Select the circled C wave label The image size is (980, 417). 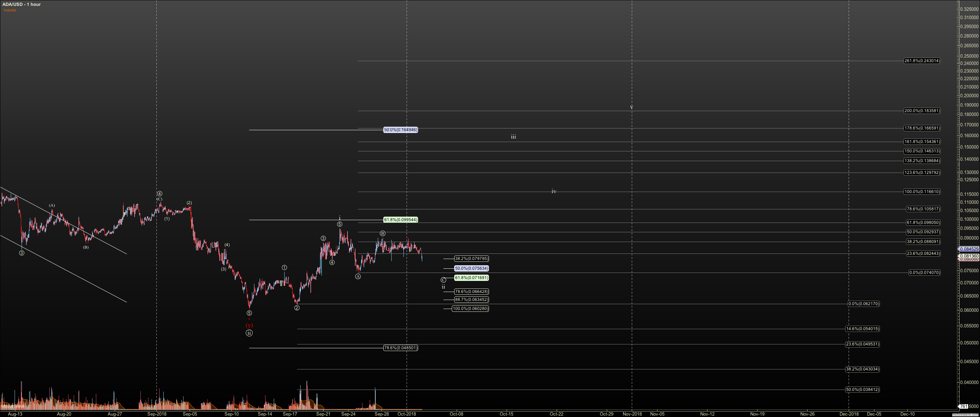(x=443, y=280)
